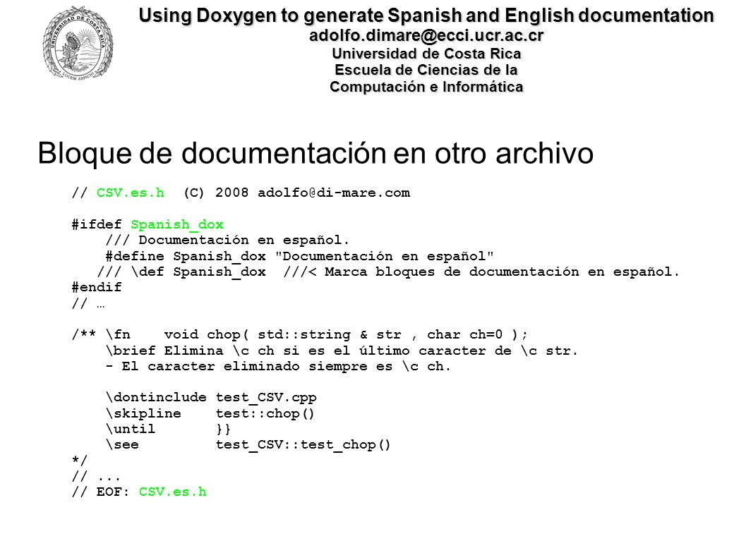Screen dimensions: 746x560
Task: Click 'test_CSV::test_chop()' reference
Action: click(x=303, y=445)
